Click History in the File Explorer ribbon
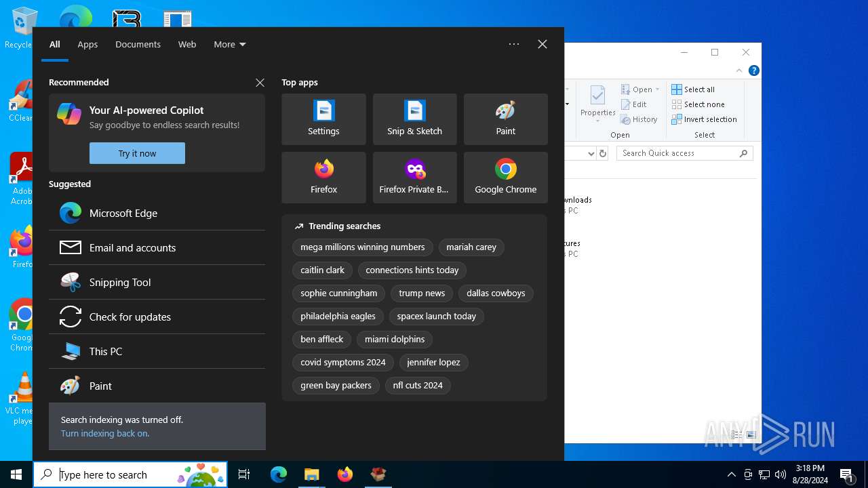Viewport: 868px width, 488px height. point(639,119)
